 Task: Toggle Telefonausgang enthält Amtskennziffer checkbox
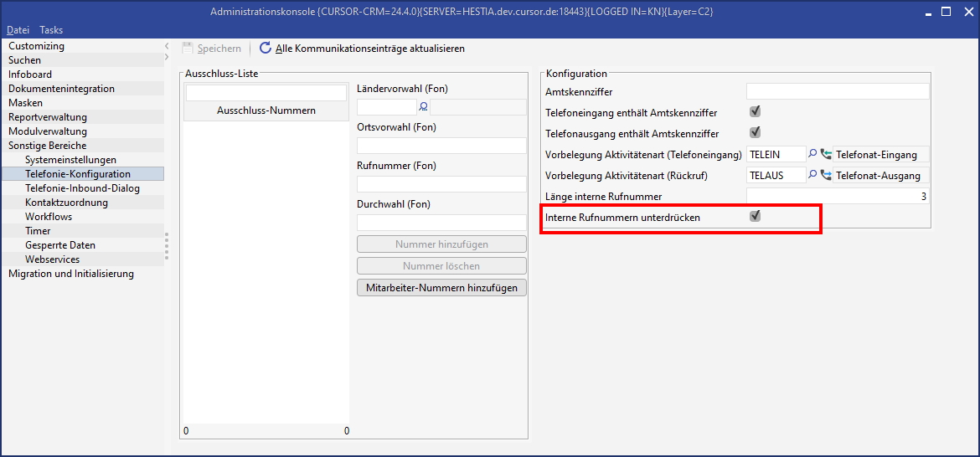pyautogui.click(x=755, y=132)
